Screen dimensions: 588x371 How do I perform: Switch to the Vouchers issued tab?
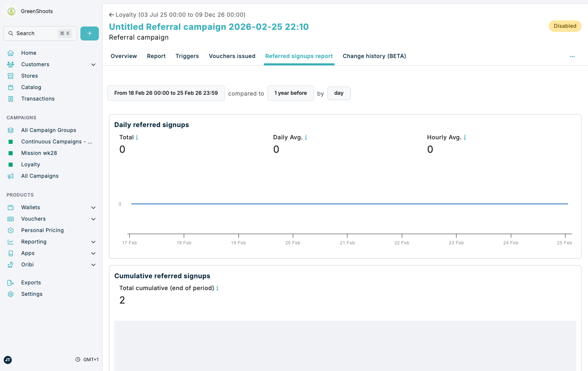(232, 56)
